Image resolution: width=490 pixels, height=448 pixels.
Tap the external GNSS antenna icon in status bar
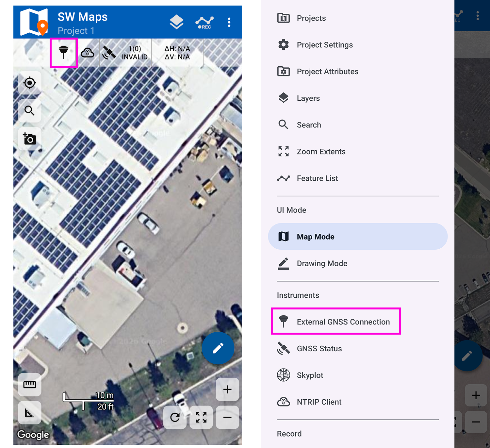[x=64, y=52]
